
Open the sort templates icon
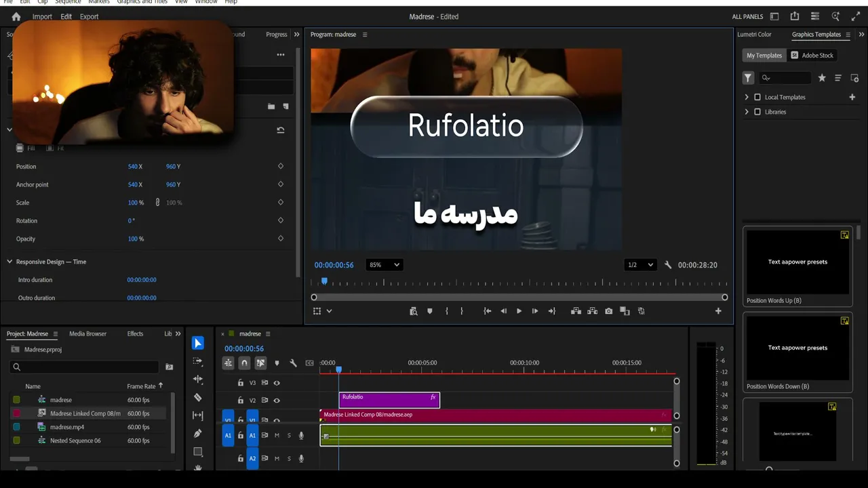[837, 78]
